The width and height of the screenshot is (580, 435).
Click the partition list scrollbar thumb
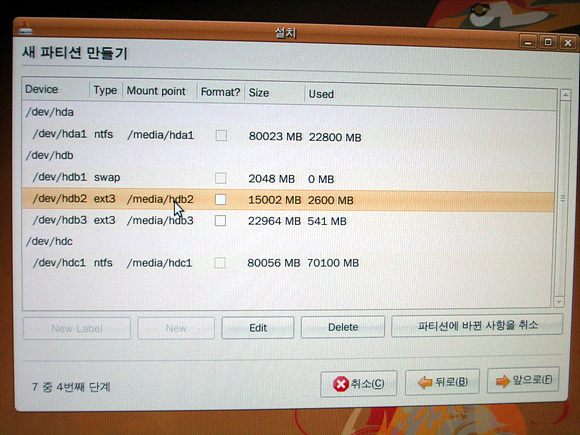click(562, 198)
